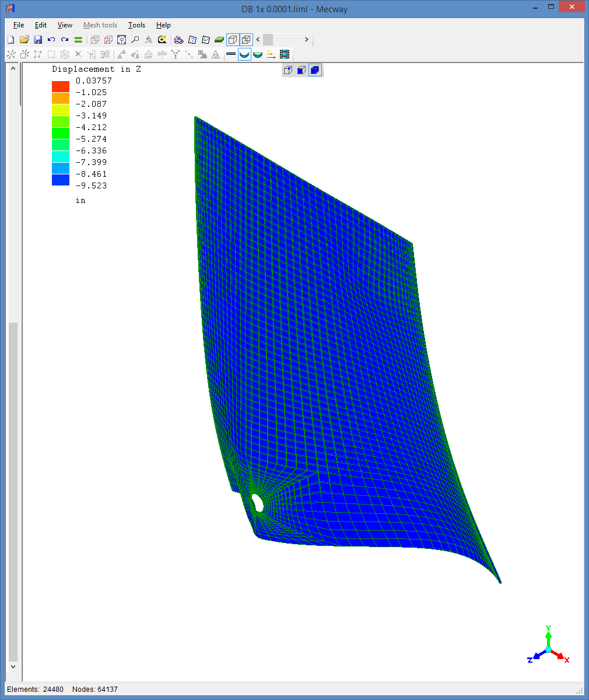Click the New file icon
This screenshot has height=700, width=589.
coord(10,40)
